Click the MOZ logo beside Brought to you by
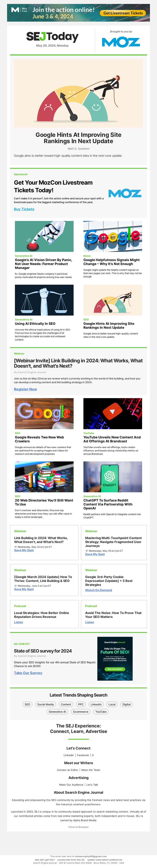The image size is (157, 868). pos(121,42)
